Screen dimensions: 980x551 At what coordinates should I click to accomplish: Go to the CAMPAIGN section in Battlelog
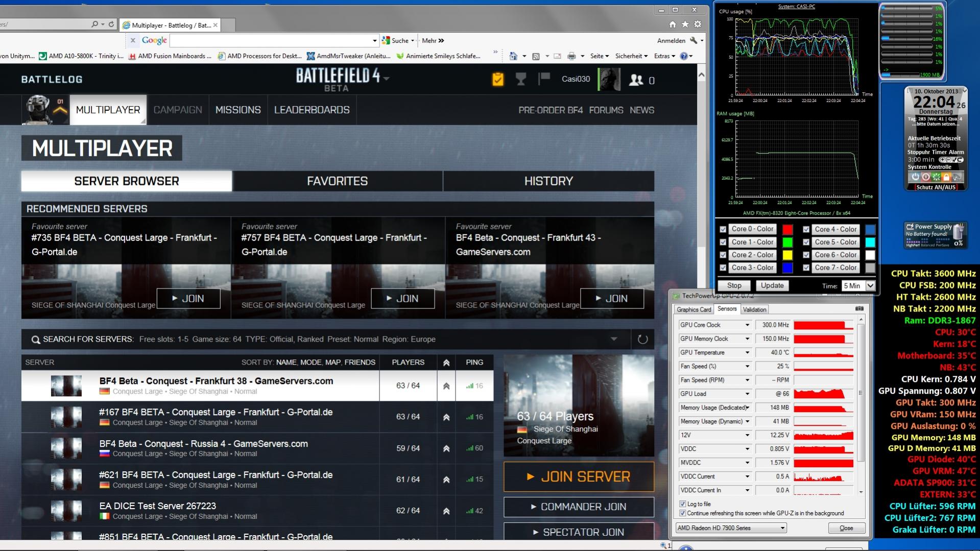point(178,110)
